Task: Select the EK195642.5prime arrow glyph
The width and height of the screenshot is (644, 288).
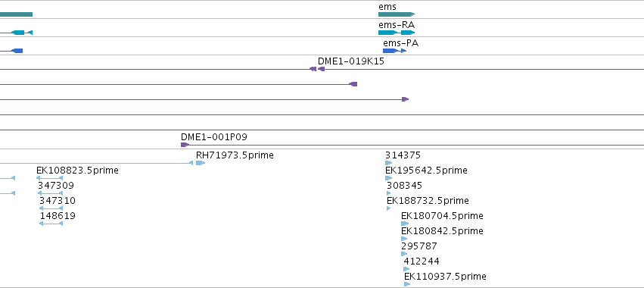Action: (x=388, y=178)
